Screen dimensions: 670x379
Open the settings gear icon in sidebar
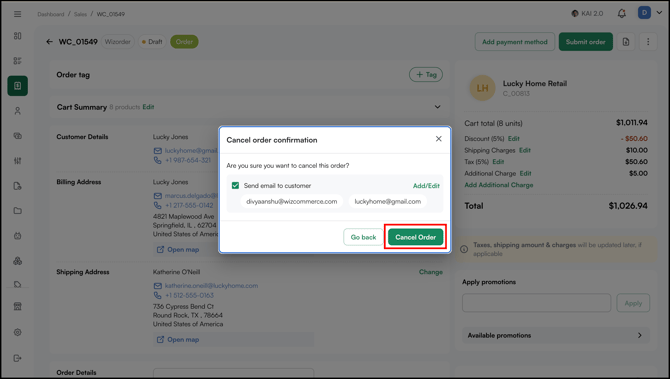click(x=18, y=332)
